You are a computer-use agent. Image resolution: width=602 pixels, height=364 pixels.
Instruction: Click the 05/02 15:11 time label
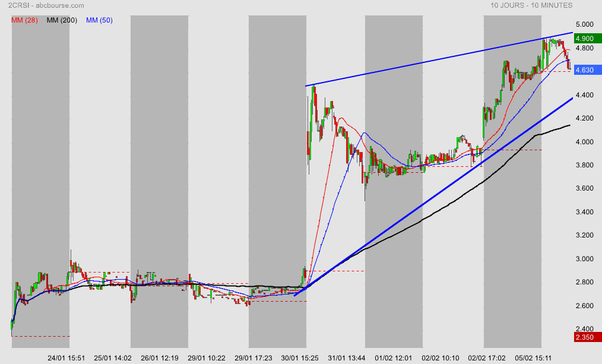pos(533,358)
